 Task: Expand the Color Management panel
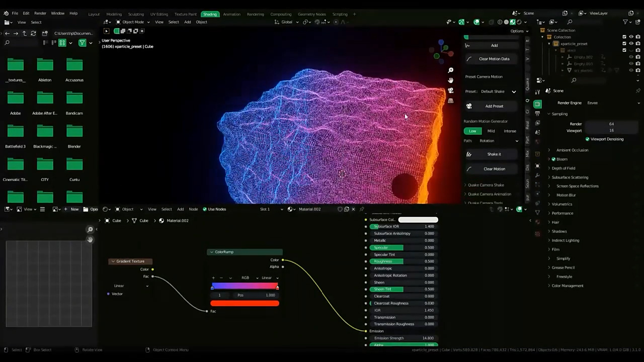568,286
